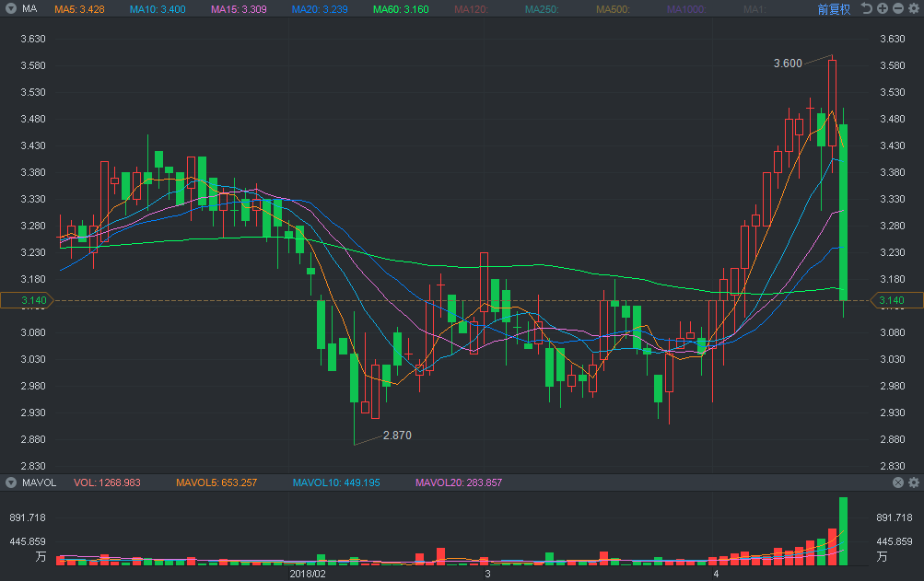Zoom in with the plus icon
This screenshot has width=924, height=581.
(883, 8)
